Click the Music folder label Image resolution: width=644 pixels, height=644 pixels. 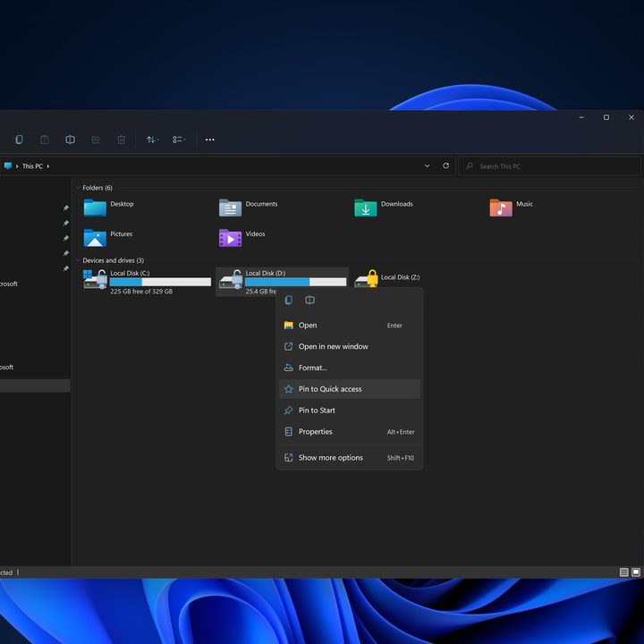coord(524,204)
